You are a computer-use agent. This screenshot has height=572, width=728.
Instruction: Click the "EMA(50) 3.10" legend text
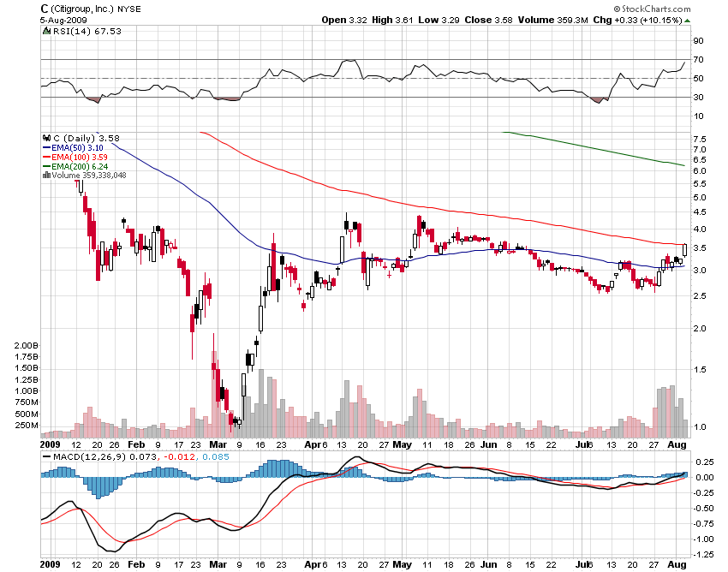(77, 147)
